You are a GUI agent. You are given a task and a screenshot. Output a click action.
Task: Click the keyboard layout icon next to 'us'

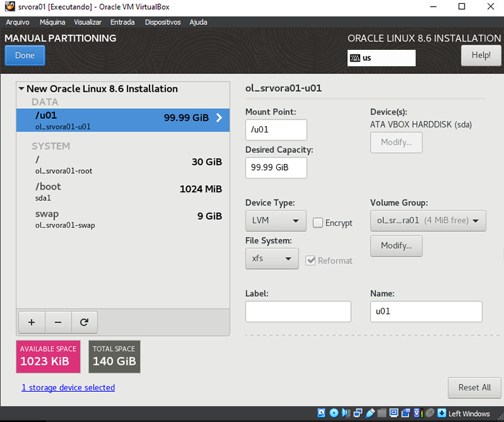(x=355, y=58)
